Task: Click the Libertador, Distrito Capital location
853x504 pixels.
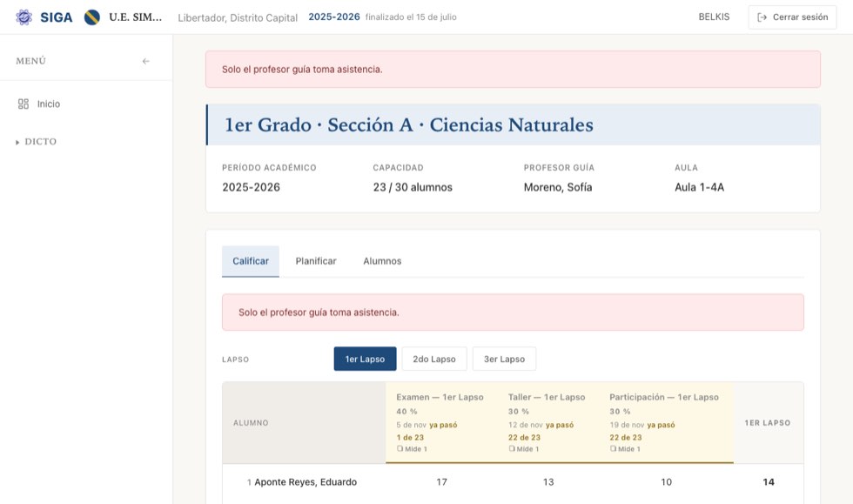Action: tap(238, 18)
